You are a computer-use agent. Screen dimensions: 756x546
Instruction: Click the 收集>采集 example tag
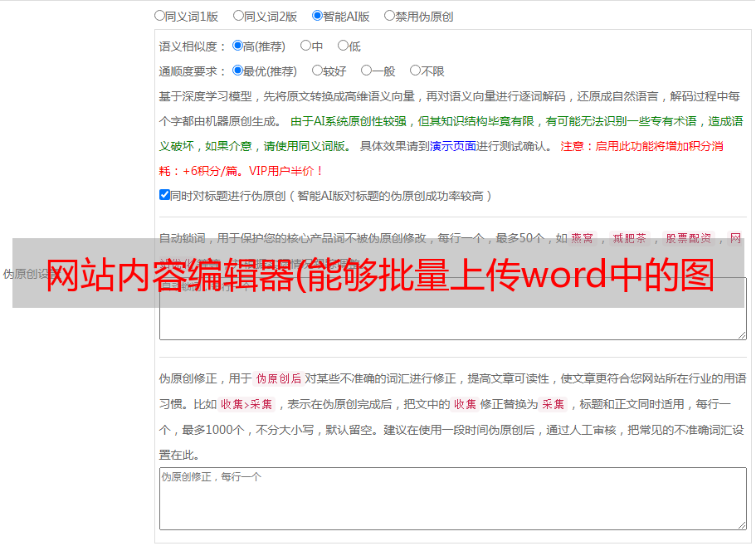(246, 404)
